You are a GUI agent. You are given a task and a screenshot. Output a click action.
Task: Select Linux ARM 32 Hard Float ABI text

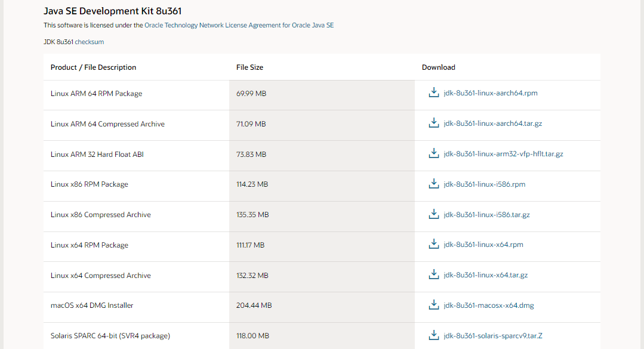(x=97, y=155)
